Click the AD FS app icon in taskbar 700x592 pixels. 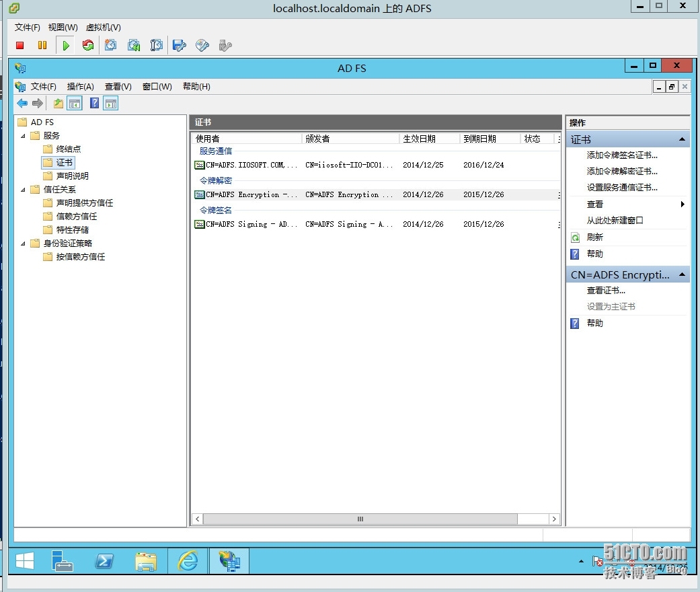click(x=229, y=561)
